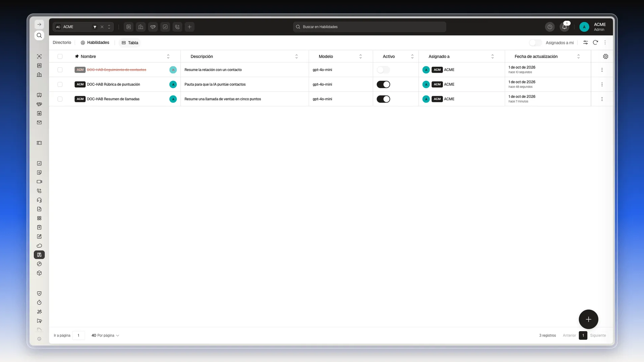The image size is (644, 362).
Task: Clear the ACME workspace filter with the X
Action: click(102, 27)
